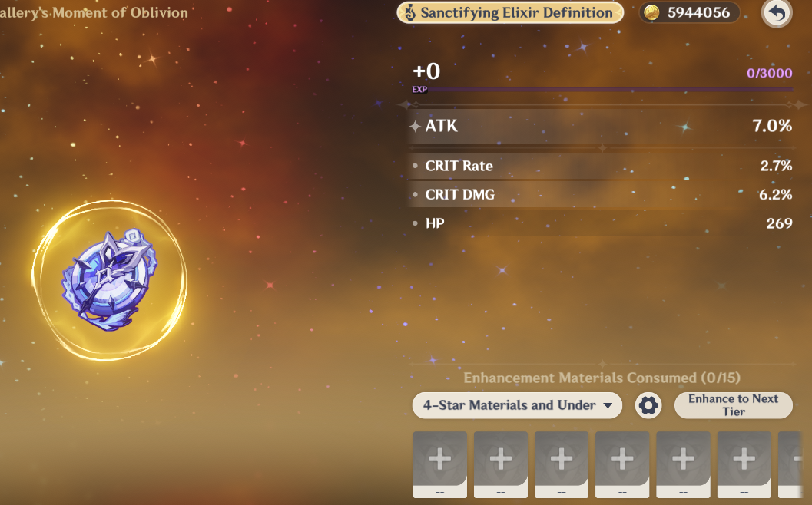Viewport: 812px width, 505px height.
Task: Select the HP 269 substat row
Action: coord(601,223)
